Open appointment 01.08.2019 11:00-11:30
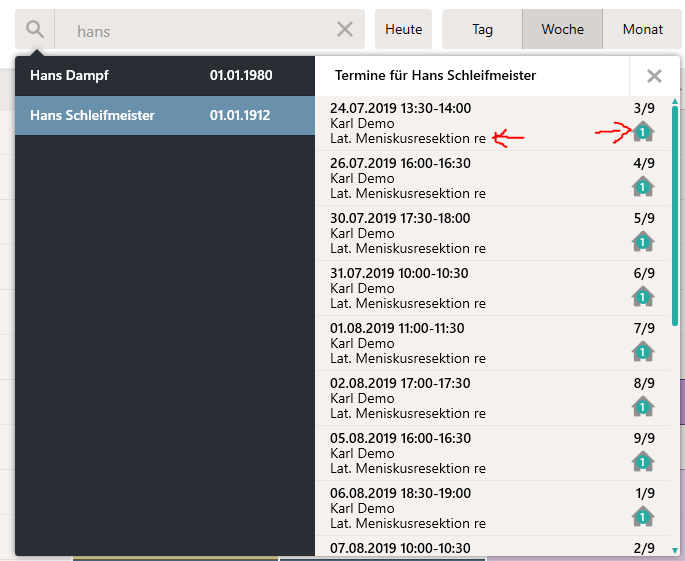Screen dimensions: 685x561 [492, 344]
